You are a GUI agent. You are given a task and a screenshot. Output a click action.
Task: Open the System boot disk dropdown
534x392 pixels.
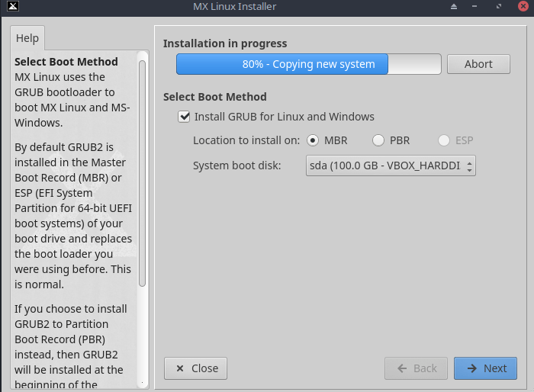[391, 165]
